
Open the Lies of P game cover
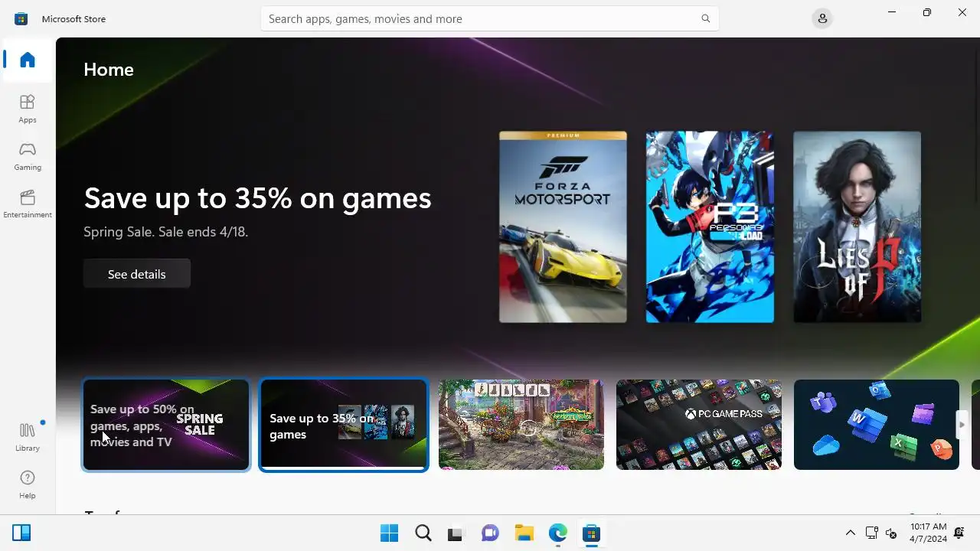click(x=857, y=227)
